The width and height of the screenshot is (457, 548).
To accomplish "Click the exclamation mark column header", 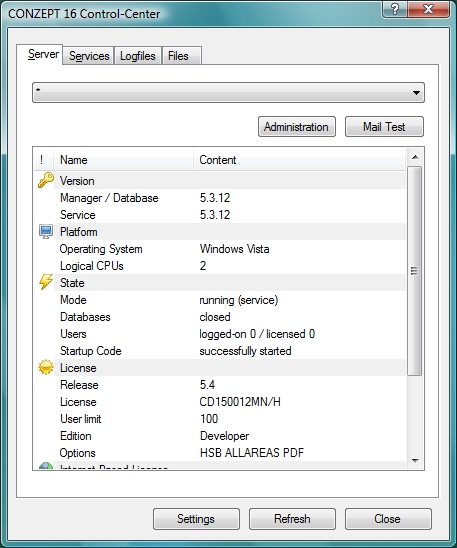I will [x=44, y=160].
